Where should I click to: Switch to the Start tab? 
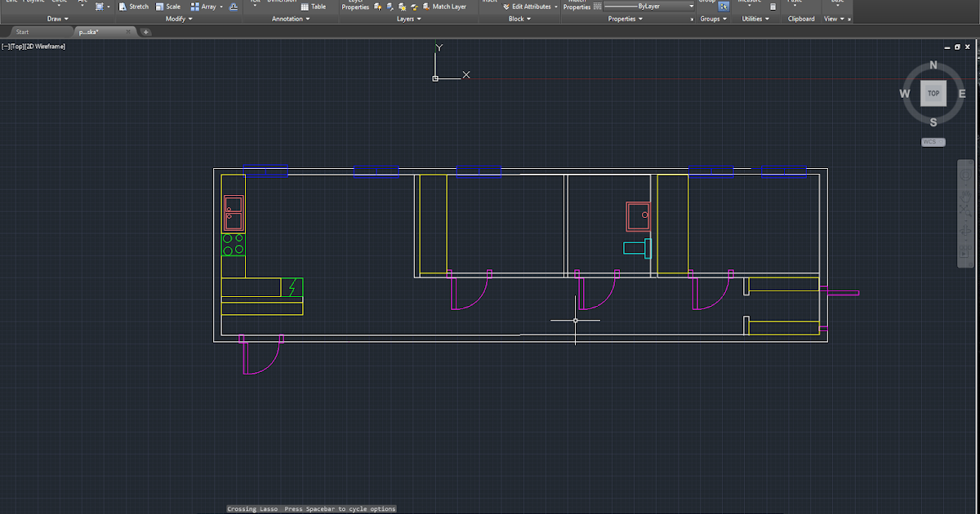pos(23,32)
